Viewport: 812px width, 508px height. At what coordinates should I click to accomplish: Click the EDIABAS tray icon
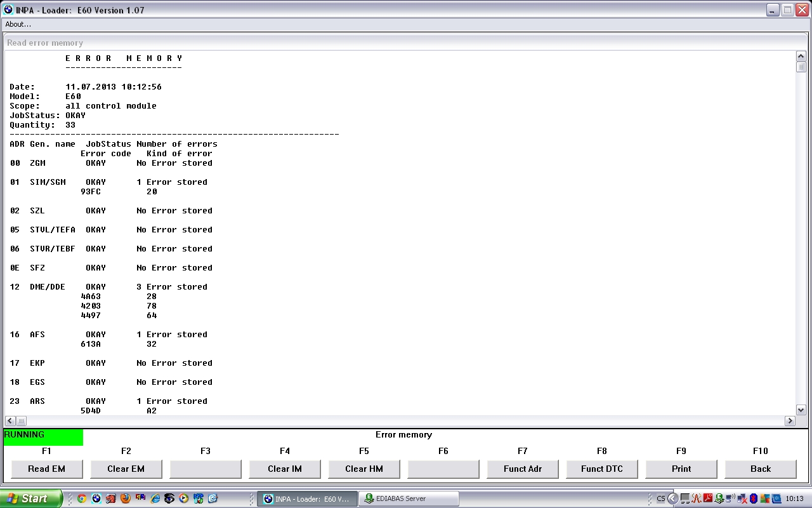point(719,498)
